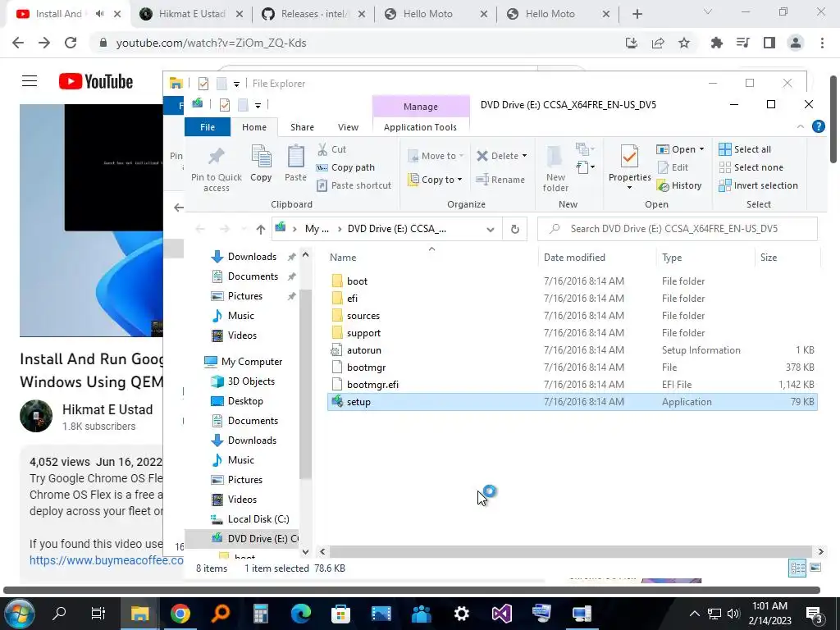Open Application Tools ribbon tab
This screenshot has width=840, height=630.
[x=420, y=127]
